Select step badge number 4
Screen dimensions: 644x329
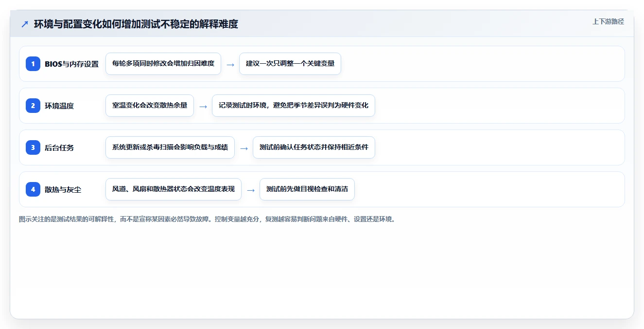[x=33, y=189]
